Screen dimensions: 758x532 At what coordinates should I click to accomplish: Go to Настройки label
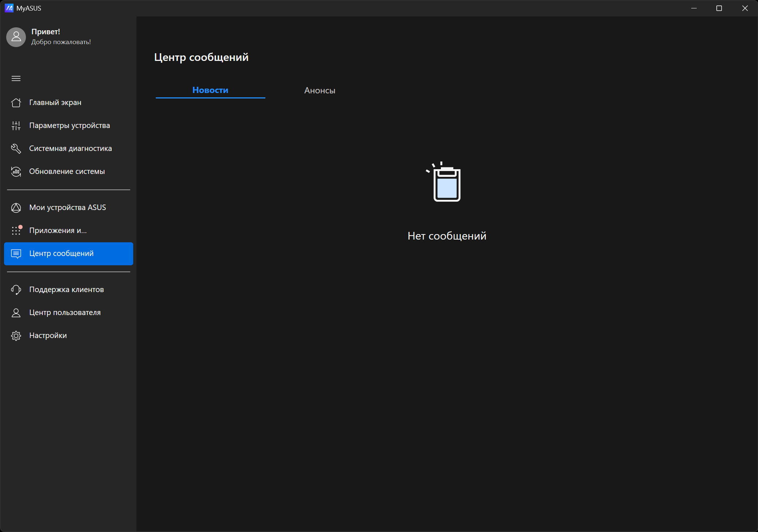tap(48, 335)
